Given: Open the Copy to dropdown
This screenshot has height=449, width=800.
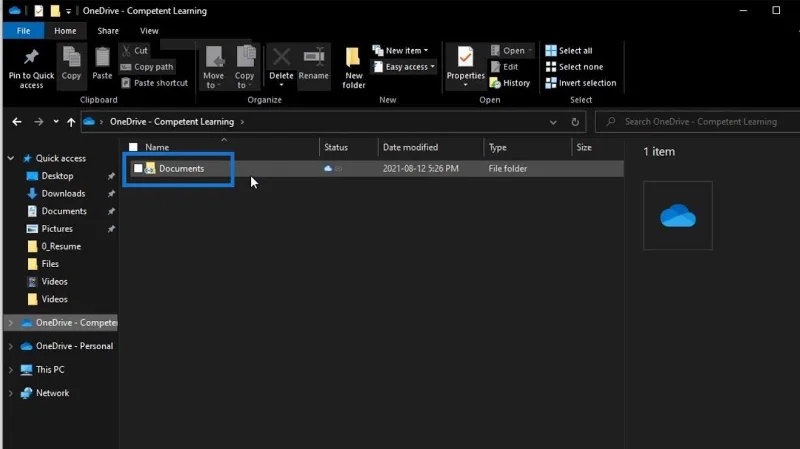Looking at the screenshot, I should tap(244, 85).
